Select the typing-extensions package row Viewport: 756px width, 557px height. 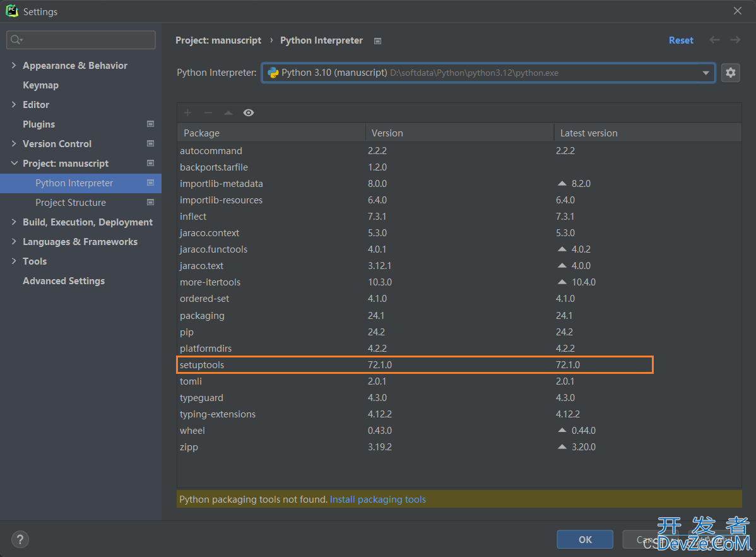(x=459, y=414)
